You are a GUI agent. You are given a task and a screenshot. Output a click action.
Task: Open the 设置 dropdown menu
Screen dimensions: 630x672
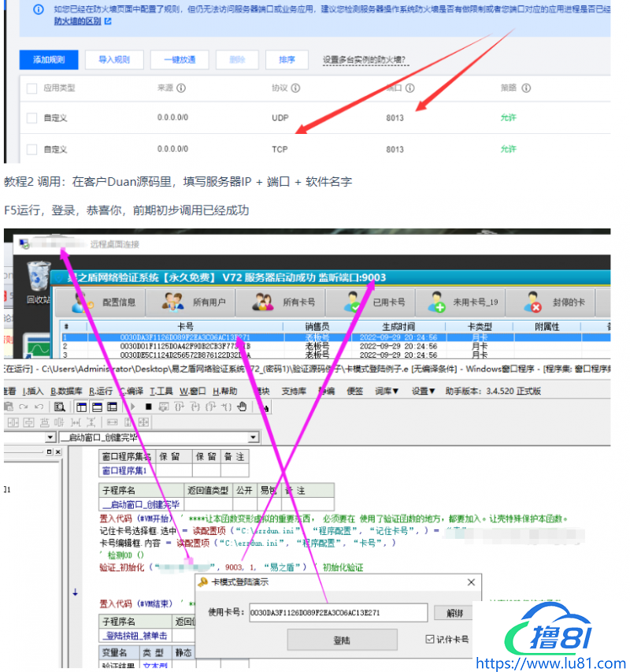click(424, 391)
